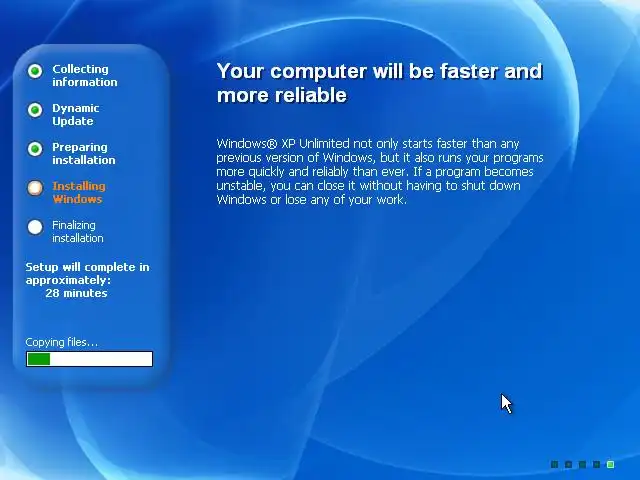
Task: Click the white bullet beside Finalizing installation
Action: (x=35, y=227)
